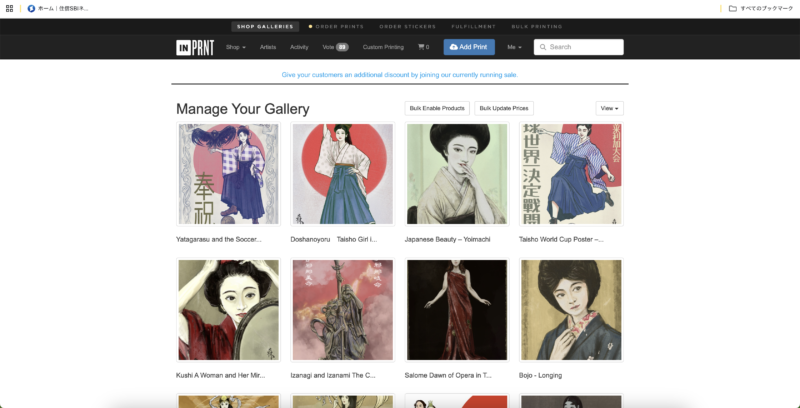Open Izanagi and Izanami thumbnail
The image size is (800, 408).
343,310
